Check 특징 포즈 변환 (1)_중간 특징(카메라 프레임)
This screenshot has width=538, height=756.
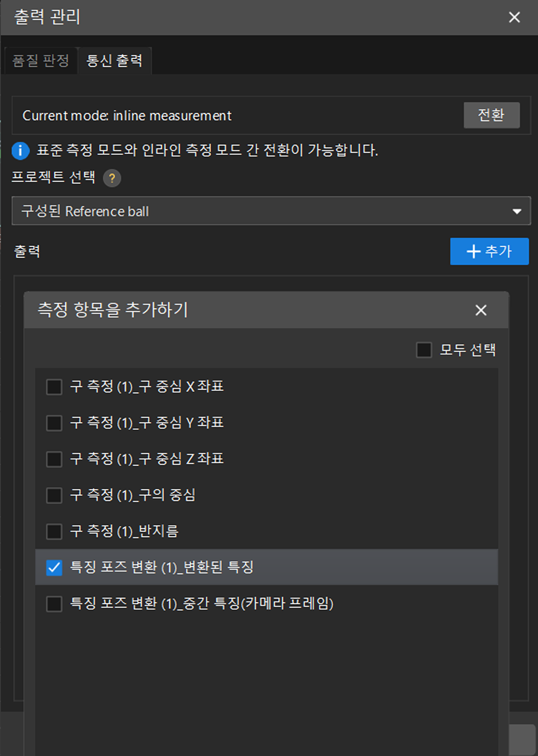(54, 604)
